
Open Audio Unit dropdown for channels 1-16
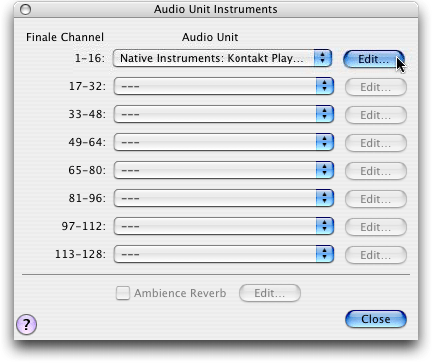(x=222, y=58)
